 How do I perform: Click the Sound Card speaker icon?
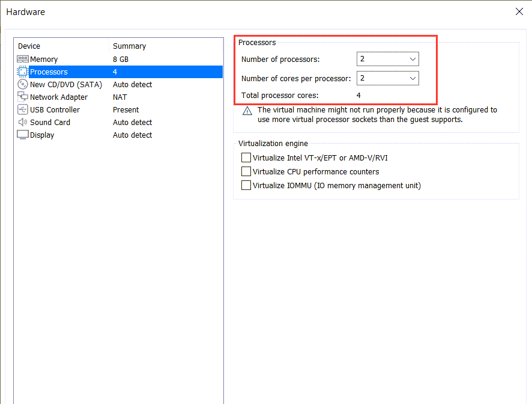click(23, 123)
